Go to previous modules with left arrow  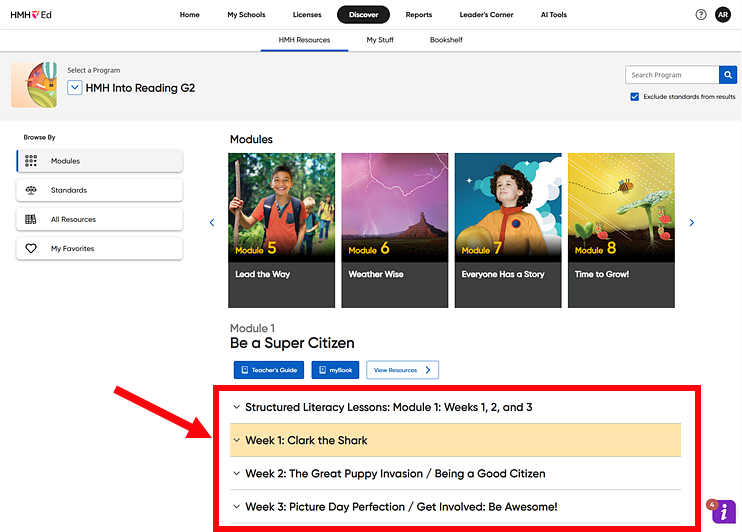pyautogui.click(x=212, y=222)
